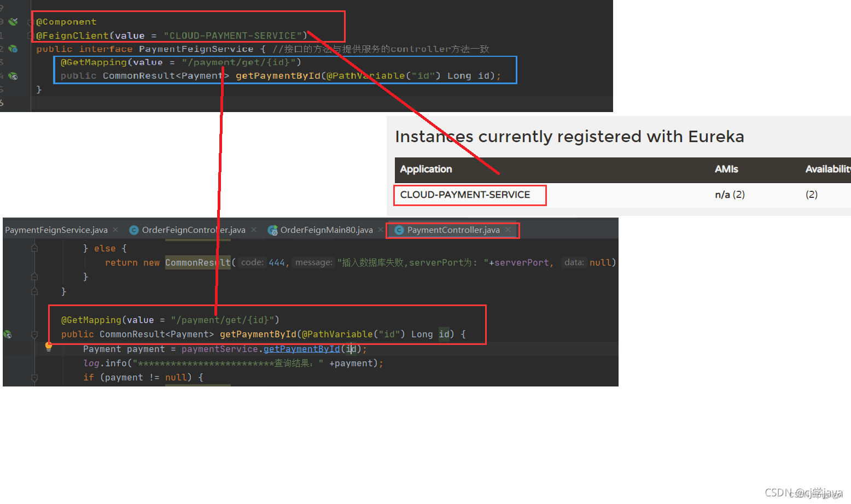Close the OrderFeignController.java tab
851x504 pixels.
254,230
